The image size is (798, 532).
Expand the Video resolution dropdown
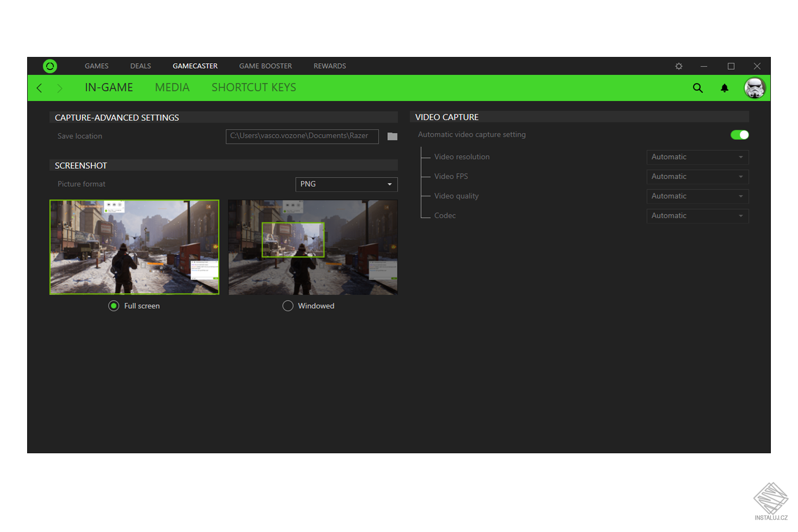[697, 157]
